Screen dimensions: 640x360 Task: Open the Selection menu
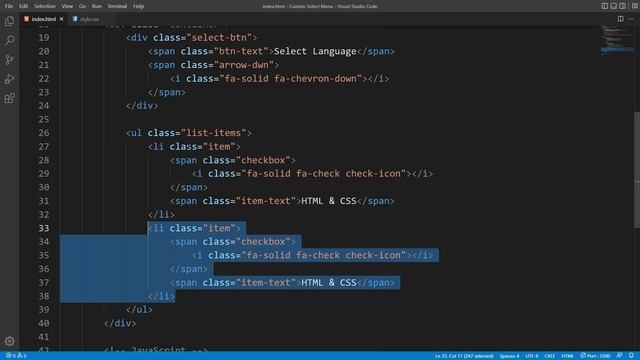pyautogui.click(x=44, y=6)
